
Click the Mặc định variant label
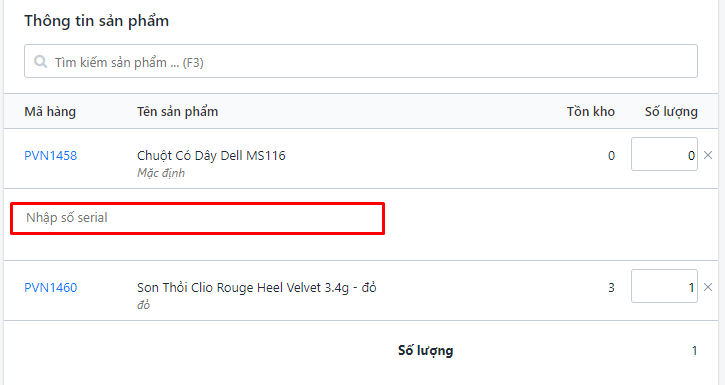pyautogui.click(x=160, y=173)
